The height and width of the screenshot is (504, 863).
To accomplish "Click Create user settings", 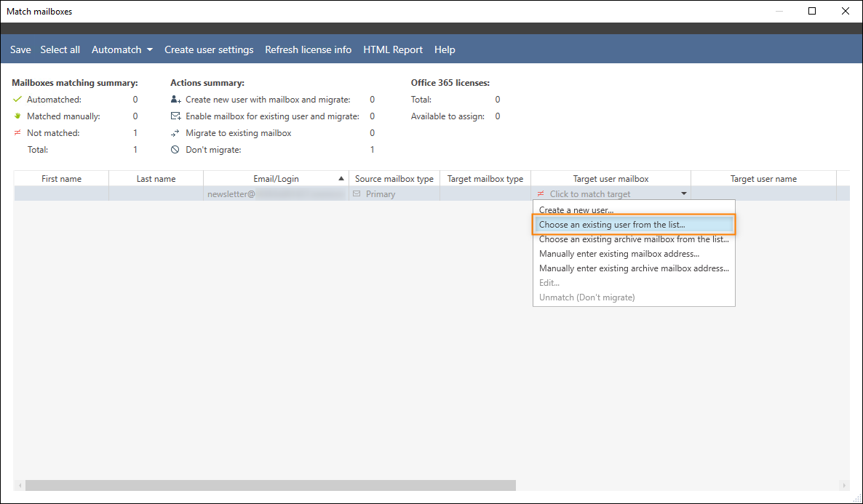I will pyautogui.click(x=209, y=49).
